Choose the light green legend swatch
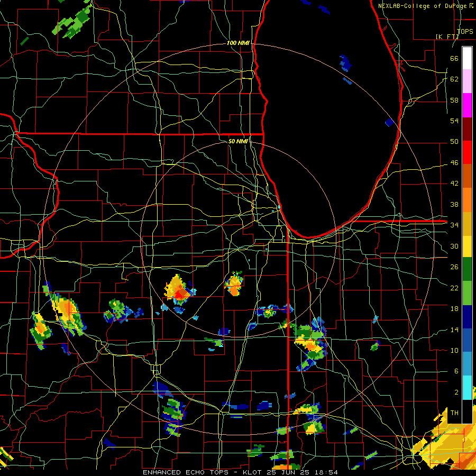The image size is (476, 476). point(467,293)
